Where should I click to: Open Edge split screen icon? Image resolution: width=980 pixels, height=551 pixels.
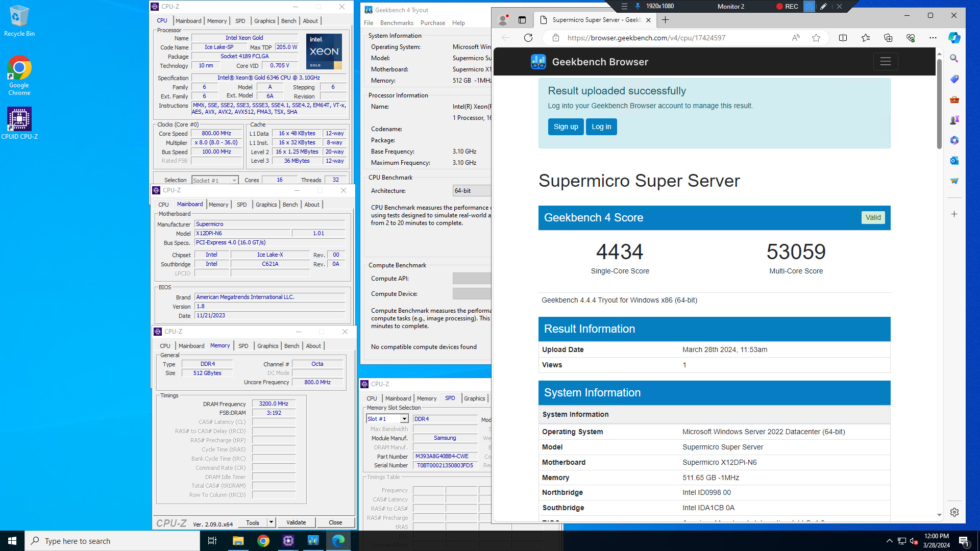843,38
